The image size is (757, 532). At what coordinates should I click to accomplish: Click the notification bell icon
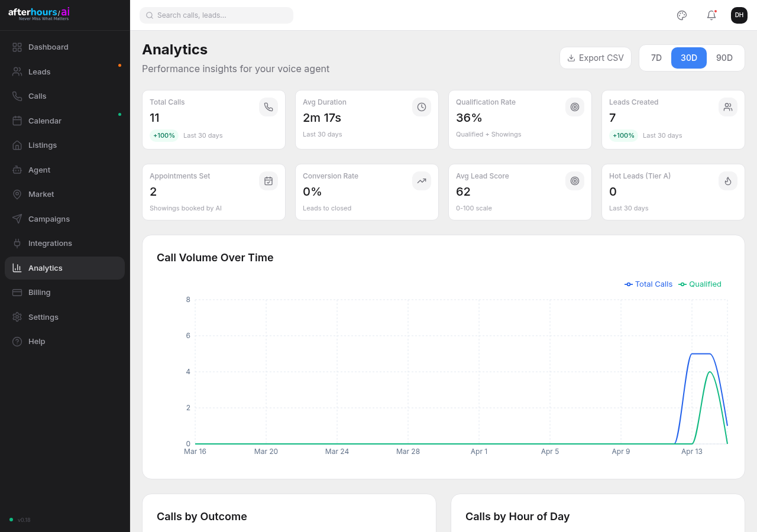tap(711, 15)
